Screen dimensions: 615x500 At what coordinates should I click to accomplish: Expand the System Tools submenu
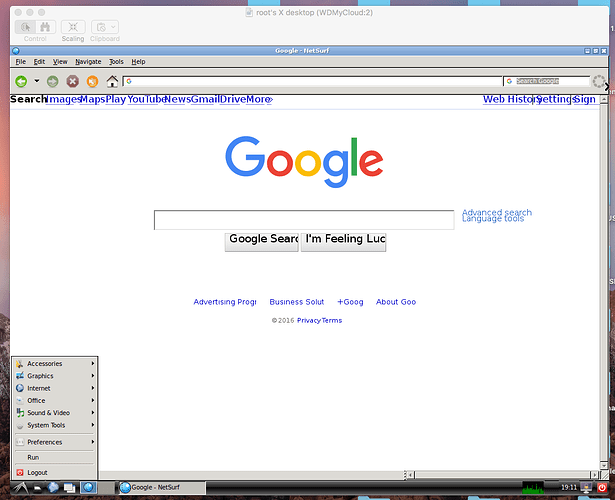[55, 425]
